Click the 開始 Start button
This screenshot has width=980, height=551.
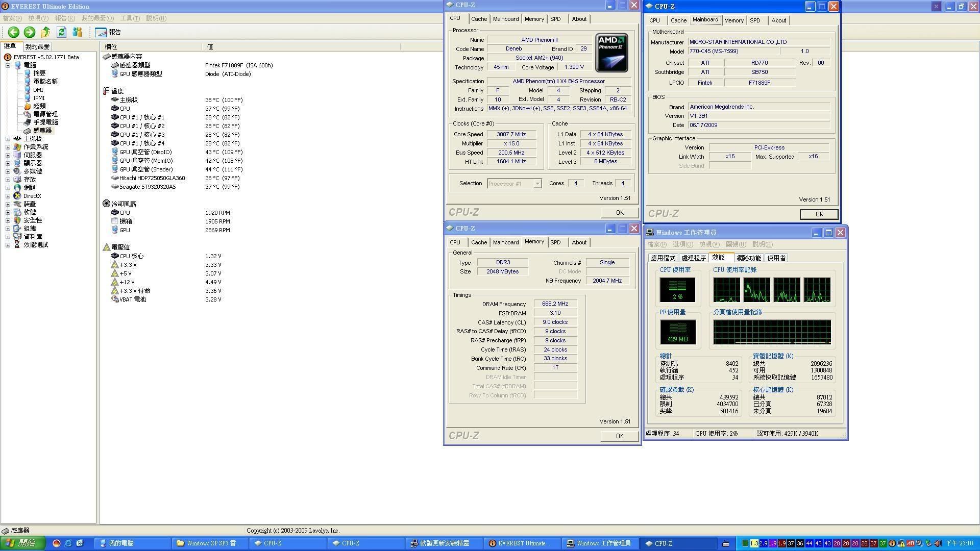[22, 543]
